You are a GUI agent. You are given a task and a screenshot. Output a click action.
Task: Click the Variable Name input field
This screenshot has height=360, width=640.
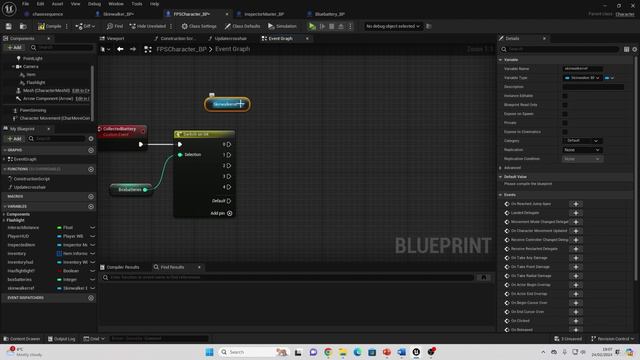583,69
